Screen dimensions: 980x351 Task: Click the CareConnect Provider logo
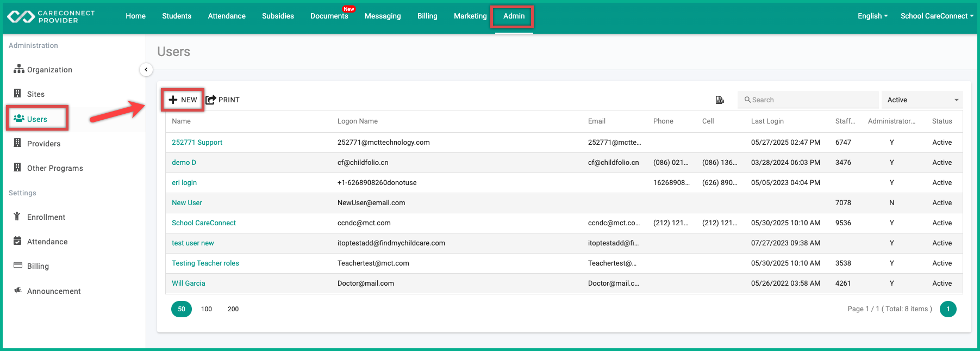click(51, 16)
